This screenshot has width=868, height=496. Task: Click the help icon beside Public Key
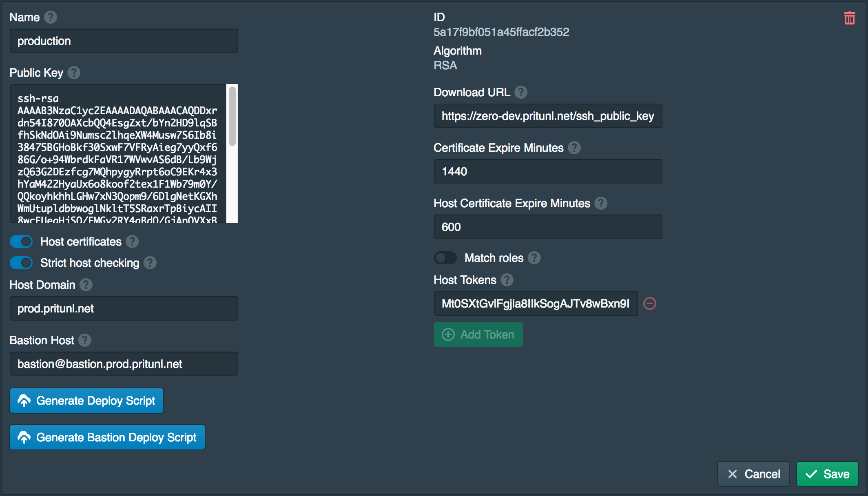(x=74, y=73)
